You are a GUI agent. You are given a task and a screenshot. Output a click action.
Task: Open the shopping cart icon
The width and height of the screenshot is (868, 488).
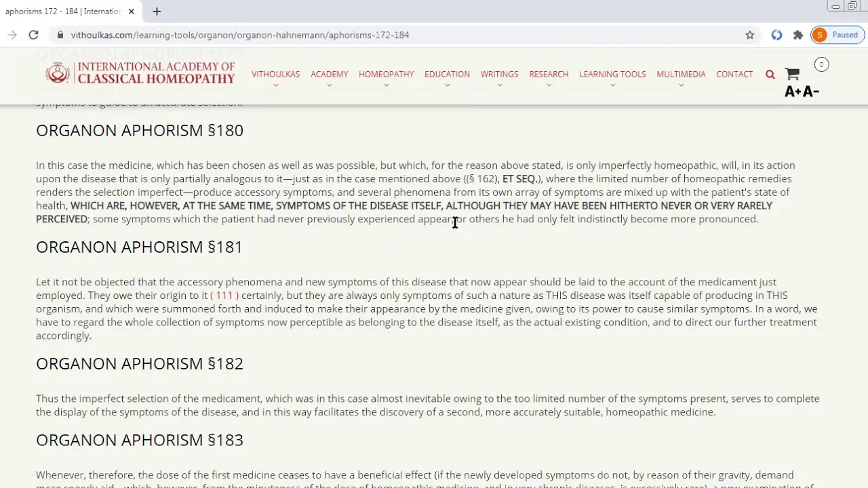pyautogui.click(x=791, y=73)
